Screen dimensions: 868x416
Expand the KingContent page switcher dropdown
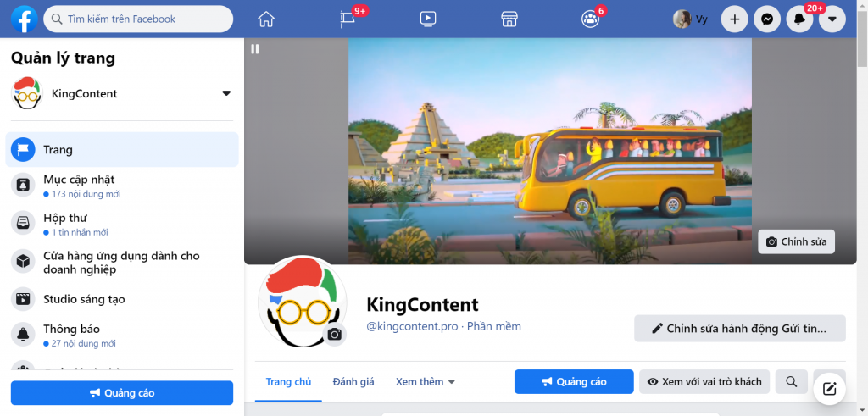coord(225,93)
